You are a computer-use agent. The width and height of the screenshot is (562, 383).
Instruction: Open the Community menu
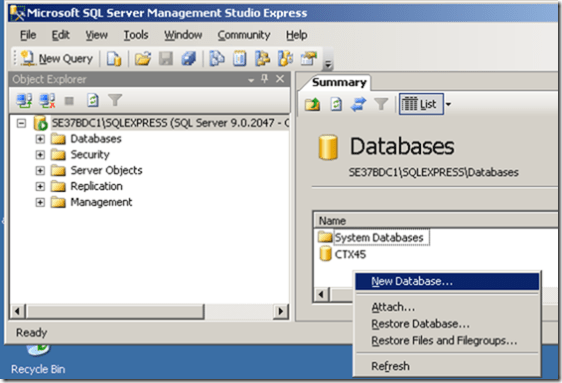244,35
